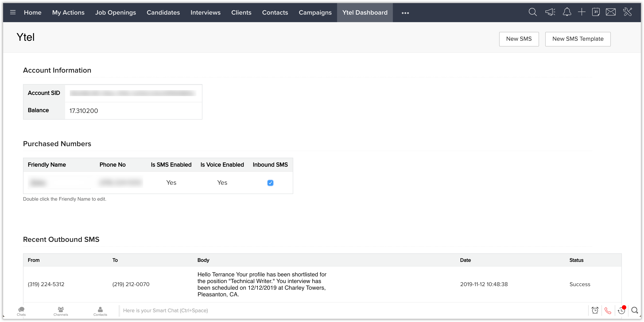Open Chats in the bottom bar
This screenshot has width=644, height=322.
21,311
